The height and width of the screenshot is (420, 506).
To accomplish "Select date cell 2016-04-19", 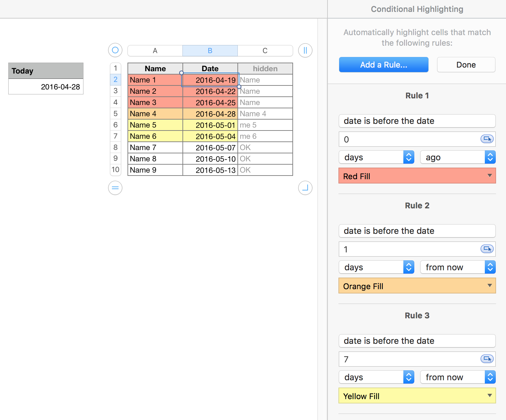I will click(x=210, y=80).
